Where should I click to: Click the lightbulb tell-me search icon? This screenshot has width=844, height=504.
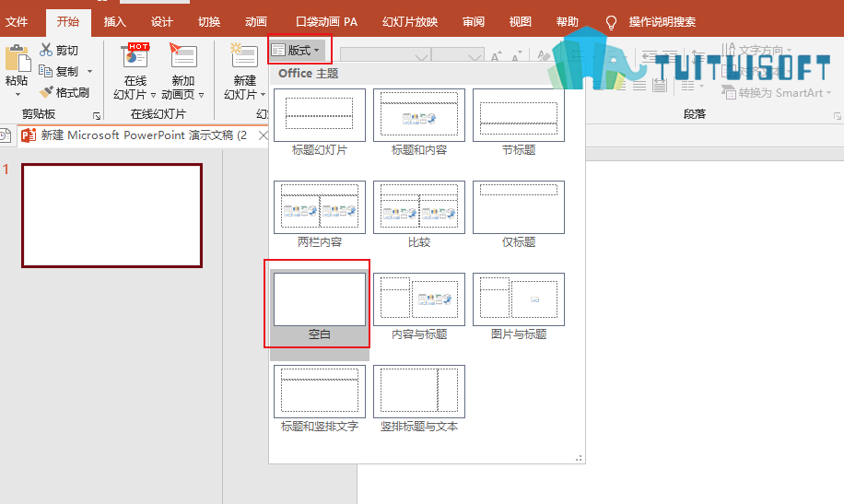[611, 22]
